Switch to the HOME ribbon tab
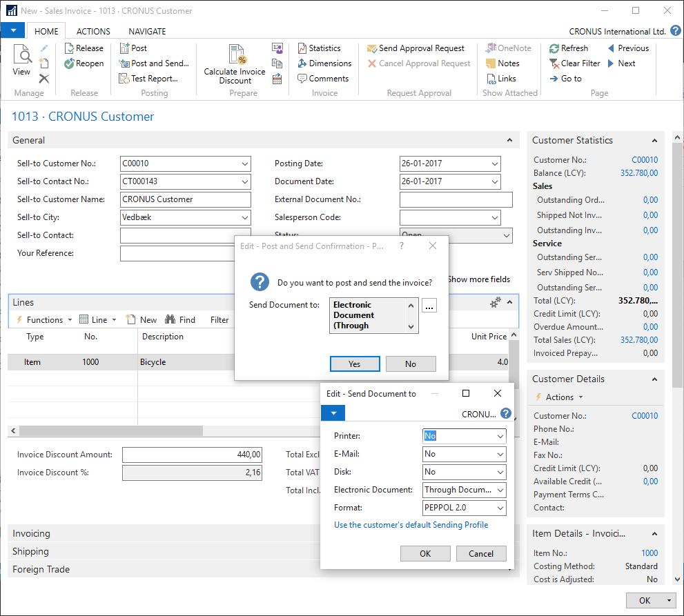Screen dimensions: 684x616 pos(46,32)
